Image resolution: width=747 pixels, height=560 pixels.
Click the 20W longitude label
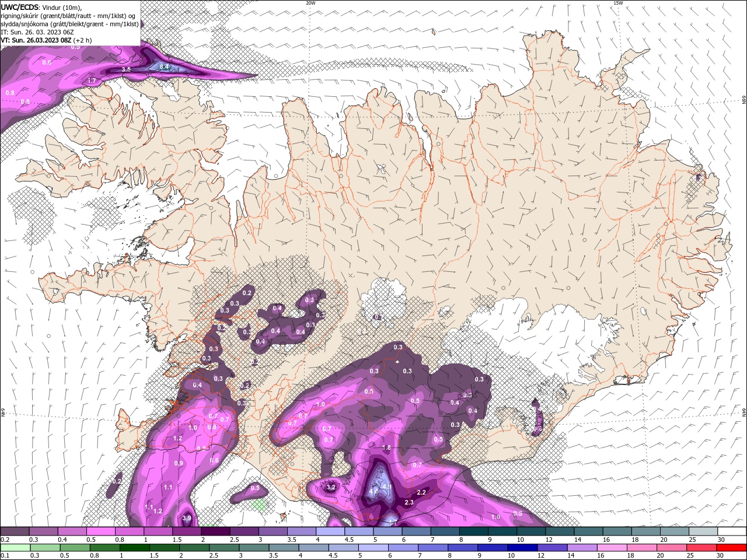[310, 3]
